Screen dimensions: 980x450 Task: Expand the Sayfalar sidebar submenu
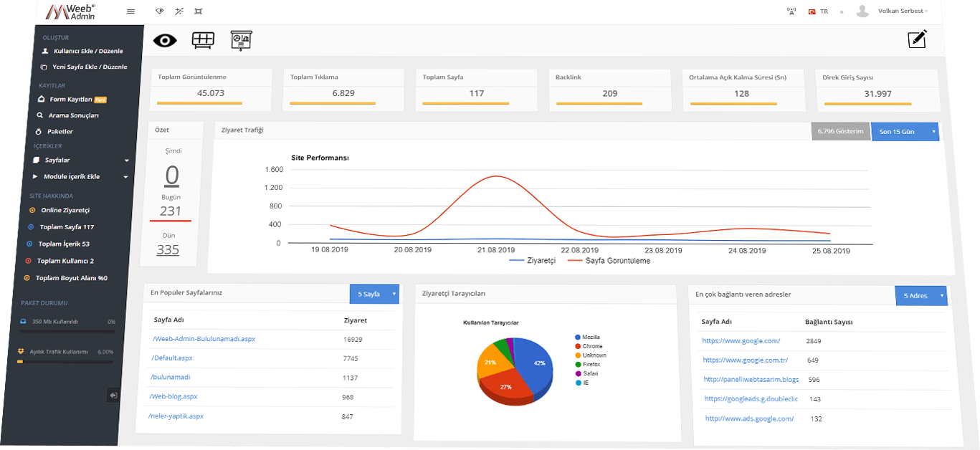(x=82, y=160)
